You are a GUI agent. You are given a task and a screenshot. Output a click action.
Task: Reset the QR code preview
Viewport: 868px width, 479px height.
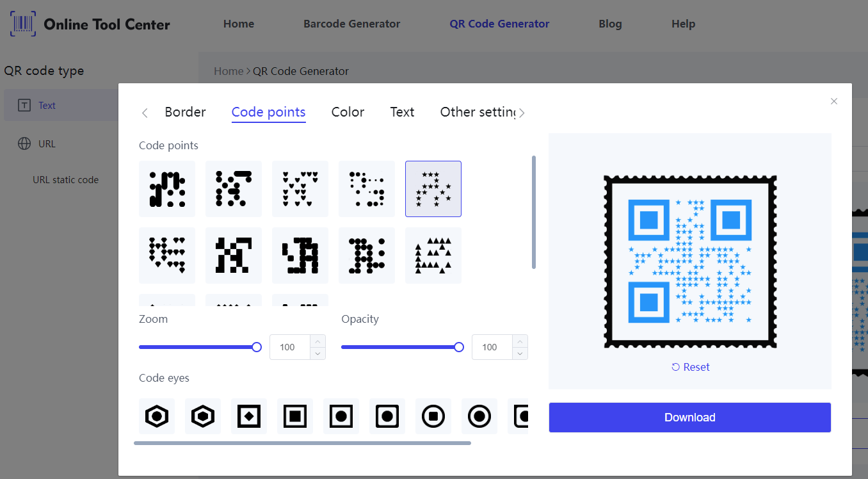pos(690,367)
